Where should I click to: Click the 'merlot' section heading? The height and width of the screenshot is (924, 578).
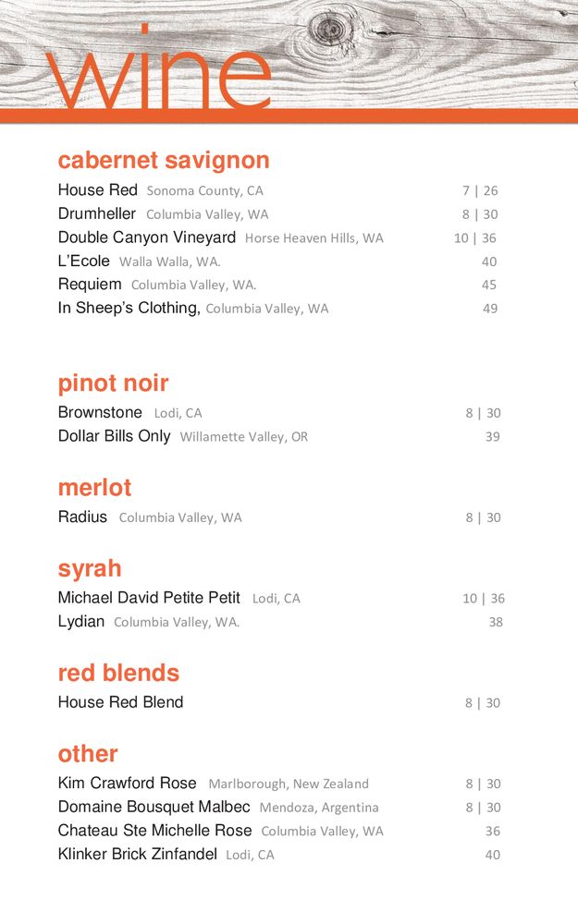[94, 487]
